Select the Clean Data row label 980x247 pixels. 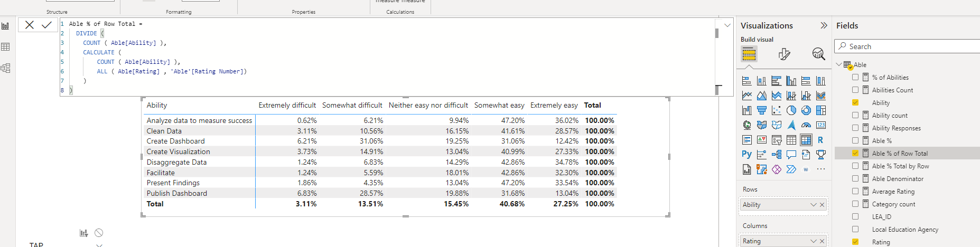point(164,131)
